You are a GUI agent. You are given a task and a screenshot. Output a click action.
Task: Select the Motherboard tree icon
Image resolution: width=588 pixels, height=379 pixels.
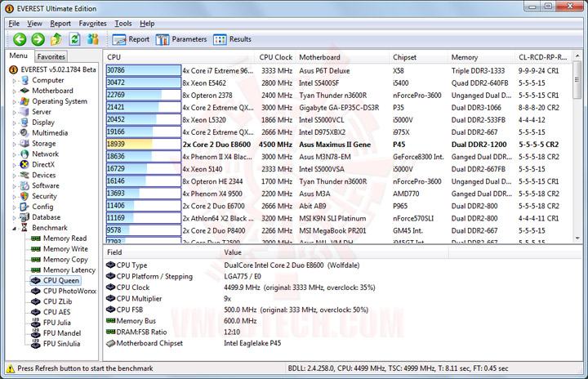pyautogui.click(x=24, y=91)
